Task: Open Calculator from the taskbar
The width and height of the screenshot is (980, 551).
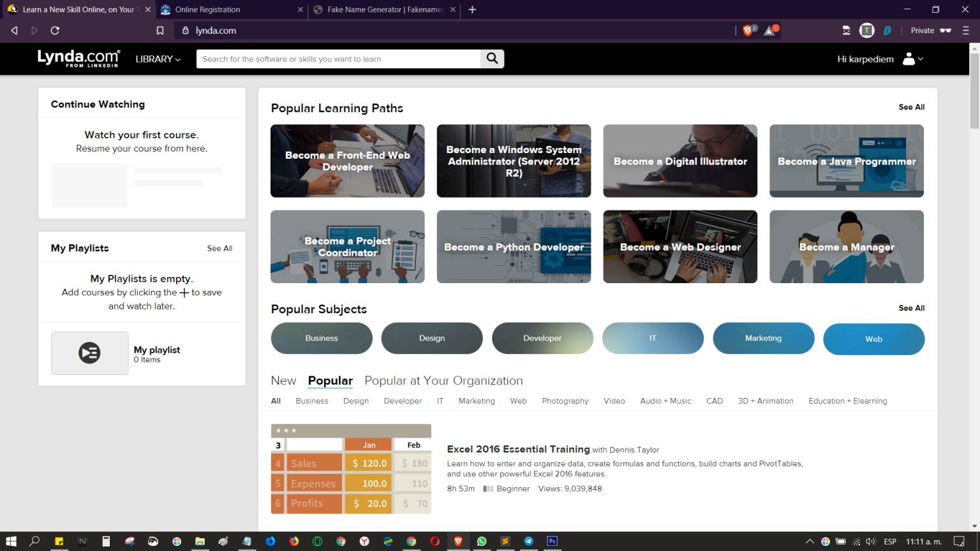Action: click(106, 541)
